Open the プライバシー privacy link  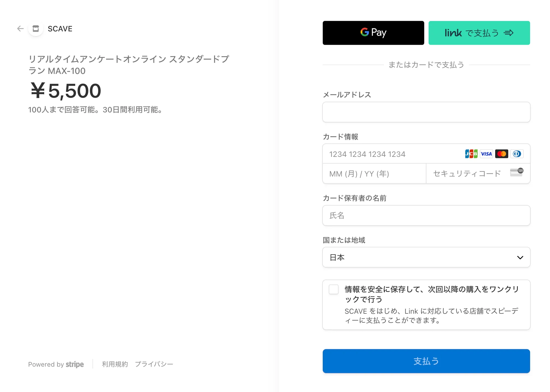tap(154, 364)
